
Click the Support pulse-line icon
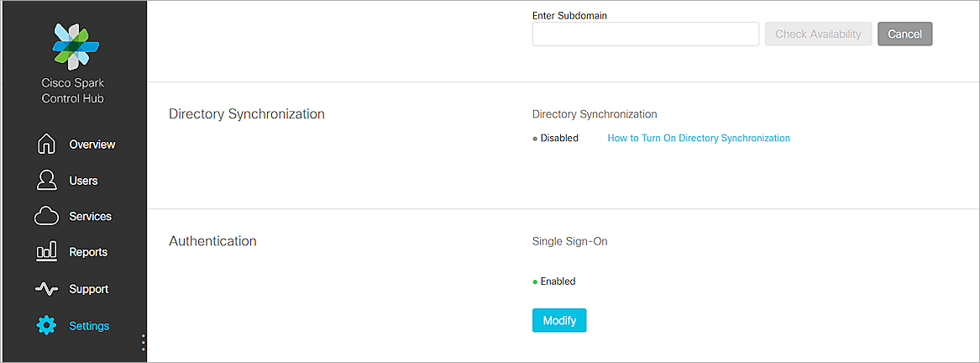pyautogui.click(x=46, y=289)
